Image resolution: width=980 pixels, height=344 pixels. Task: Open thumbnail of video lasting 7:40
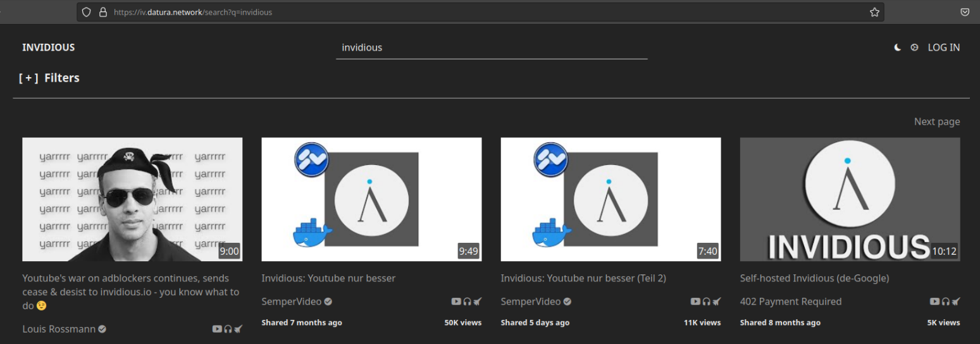(611, 199)
